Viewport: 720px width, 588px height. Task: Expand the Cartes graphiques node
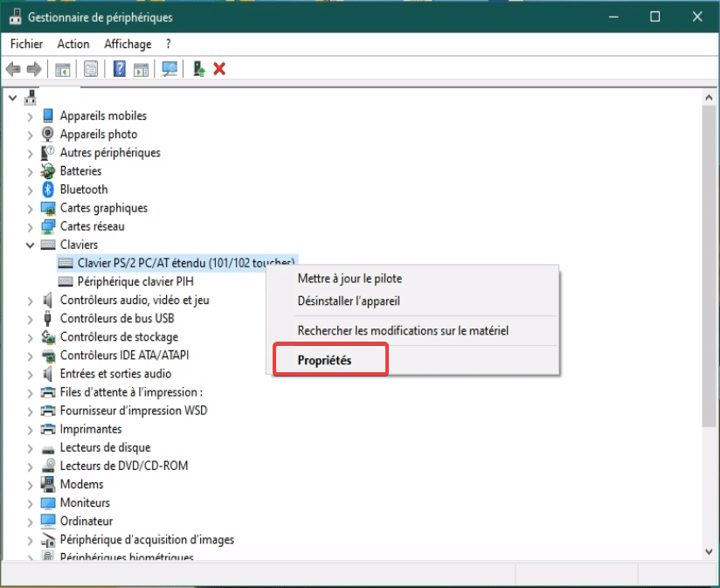point(30,209)
